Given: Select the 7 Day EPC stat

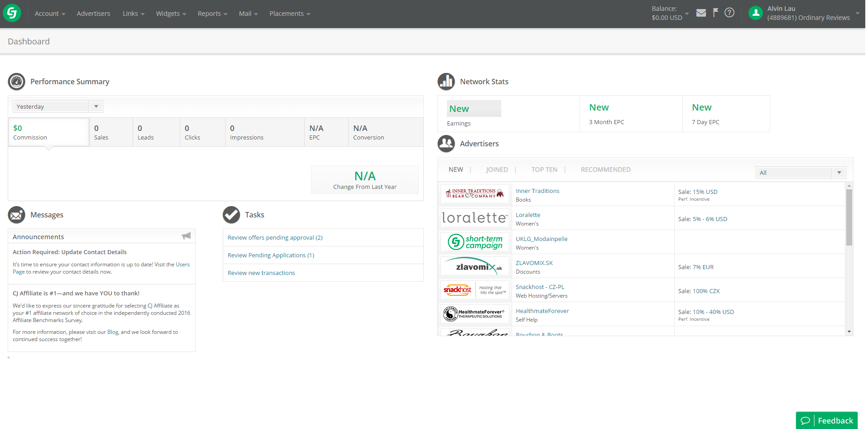Looking at the screenshot, I should tap(726, 114).
